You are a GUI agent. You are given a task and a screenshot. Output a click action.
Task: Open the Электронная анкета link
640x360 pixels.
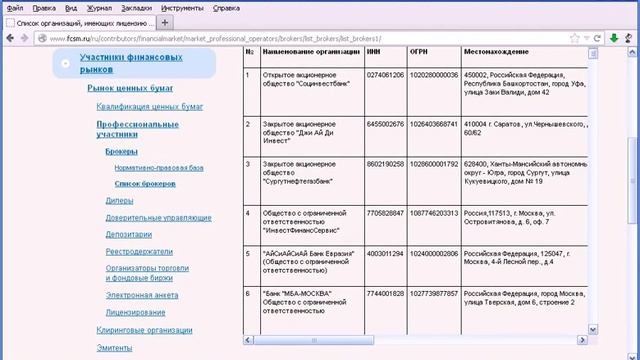pyautogui.click(x=142, y=295)
